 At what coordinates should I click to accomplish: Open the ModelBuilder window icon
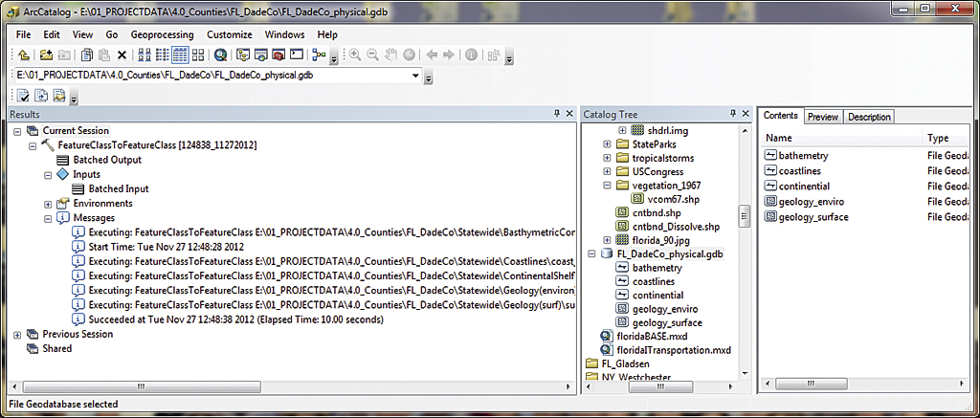(x=320, y=55)
